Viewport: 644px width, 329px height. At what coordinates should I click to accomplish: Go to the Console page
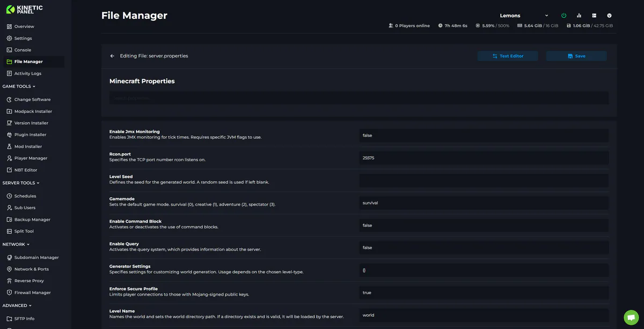click(x=23, y=50)
